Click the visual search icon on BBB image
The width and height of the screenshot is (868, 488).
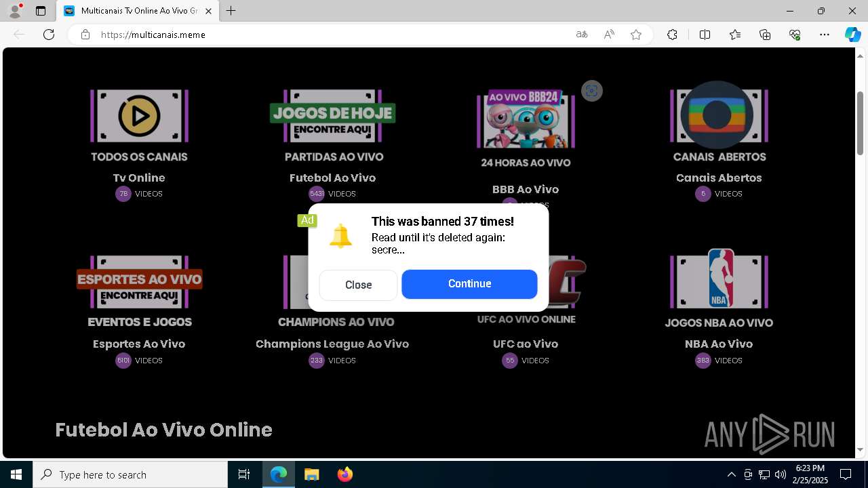(x=592, y=91)
